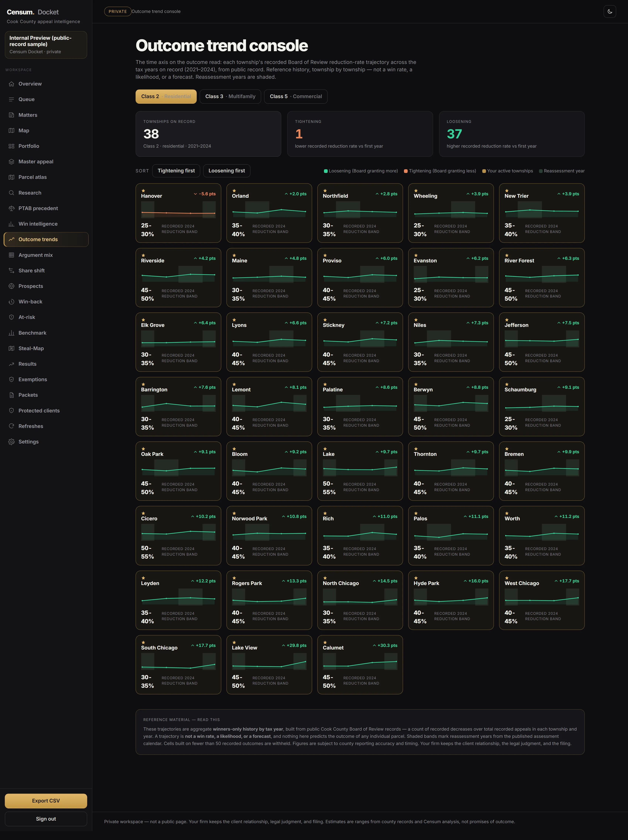The height and width of the screenshot is (840, 628).
Task: Open the Calumet township card
Action: (360, 665)
